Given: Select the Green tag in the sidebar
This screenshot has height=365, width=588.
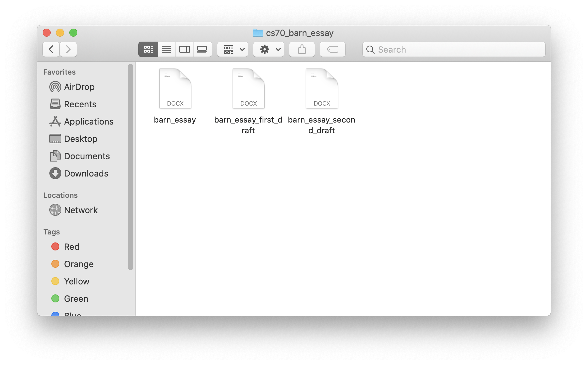Looking at the screenshot, I should click(76, 298).
